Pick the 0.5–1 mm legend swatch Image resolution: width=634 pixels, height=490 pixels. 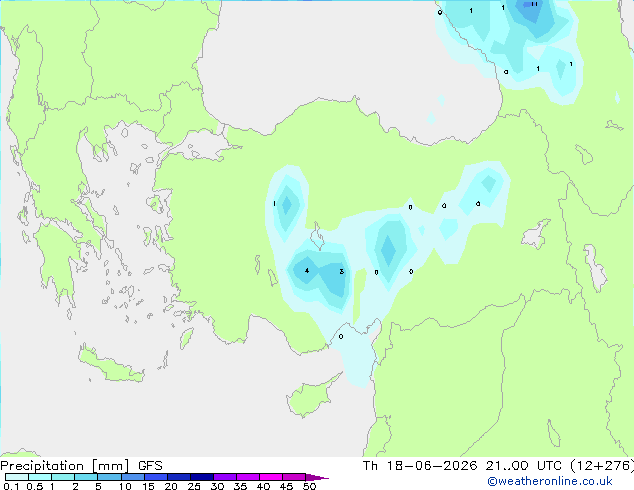[x=40, y=477]
